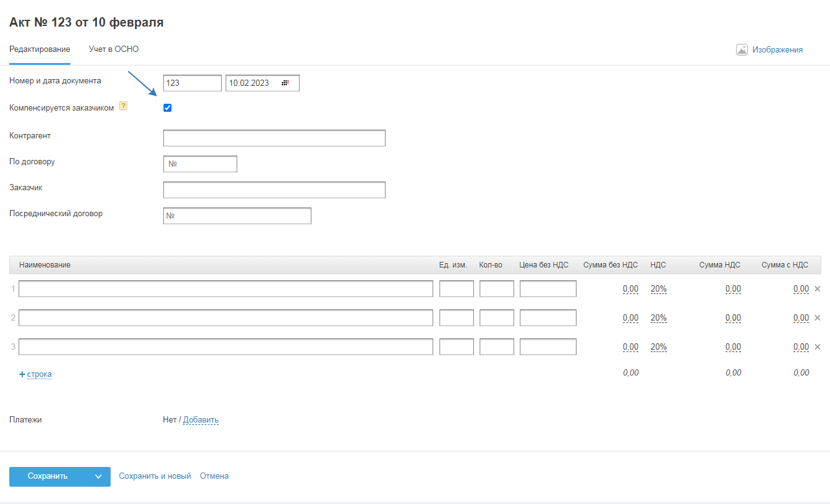Viewport: 830px width, 504px height.
Task: Click Добавить link next to Платежи
Action: tap(201, 420)
